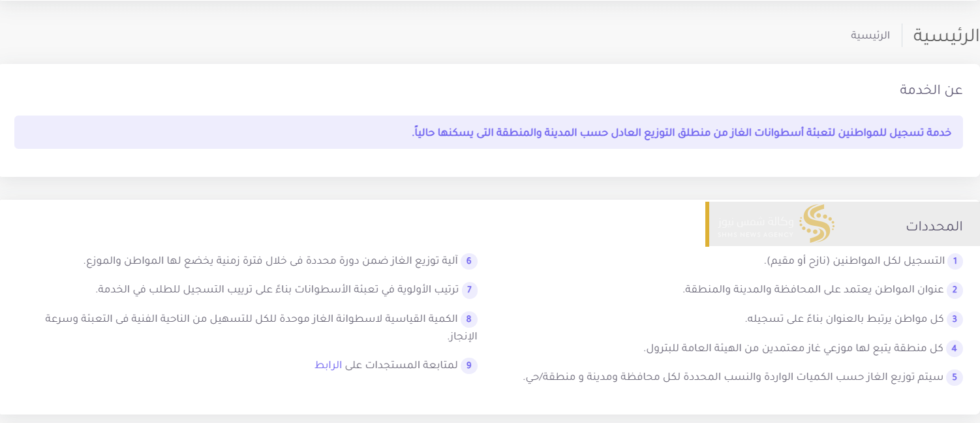Select badge 9 beside لمتابعة المستجدات
This screenshot has height=423, width=980.
point(469,366)
